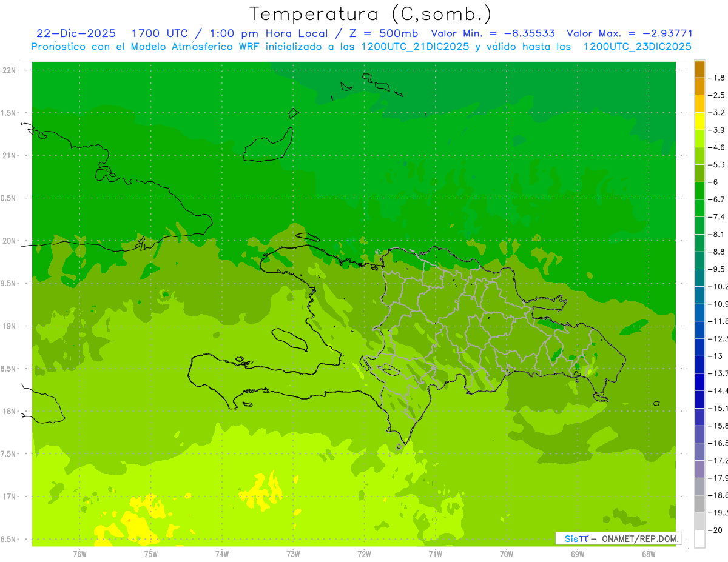
Task: Click the "Valor Max. = -2.93771" text
Action: [x=630, y=33]
